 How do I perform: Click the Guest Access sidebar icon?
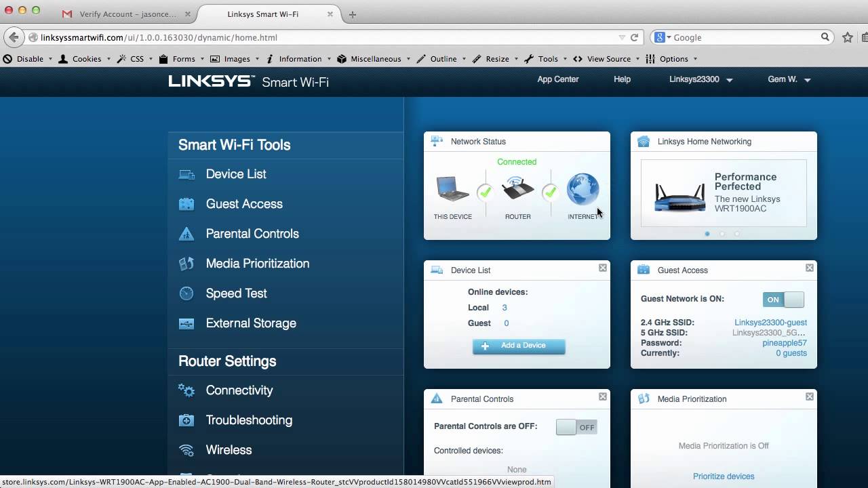pyautogui.click(x=186, y=204)
